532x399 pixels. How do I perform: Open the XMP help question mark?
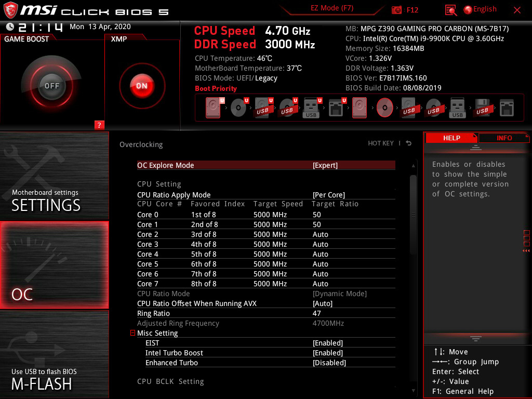point(99,125)
